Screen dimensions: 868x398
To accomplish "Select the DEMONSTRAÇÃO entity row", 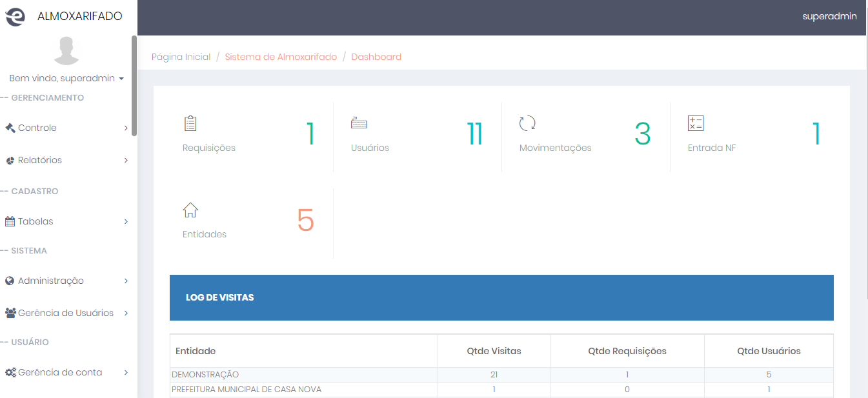I will point(501,374).
